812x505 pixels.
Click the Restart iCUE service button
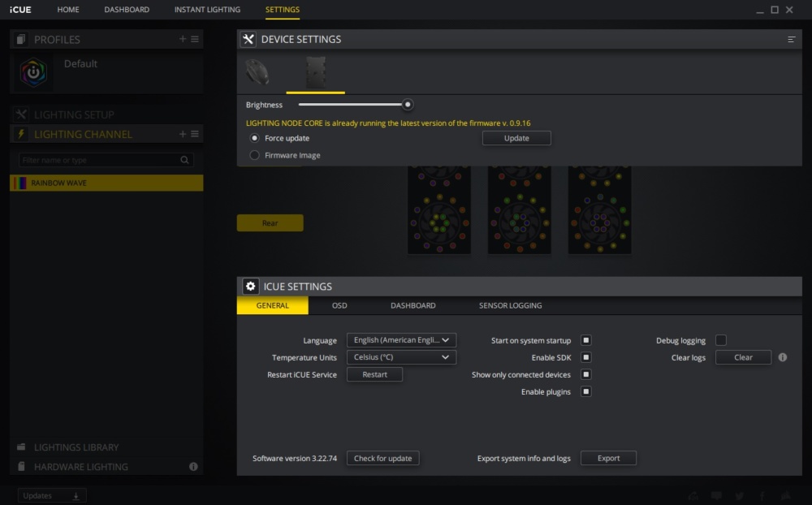click(x=374, y=374)
